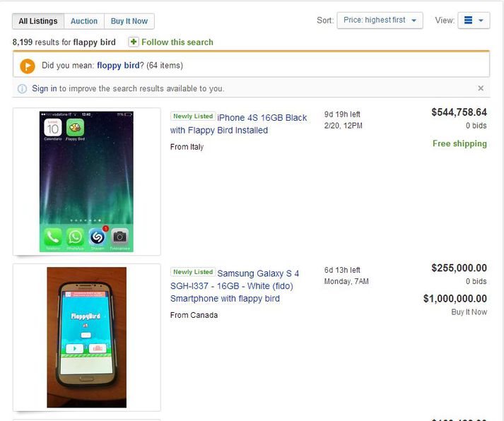Screen dimensions: 504x421
Task: Open Samsung Galaxy S 4 listing title
Action: point(235,286)
